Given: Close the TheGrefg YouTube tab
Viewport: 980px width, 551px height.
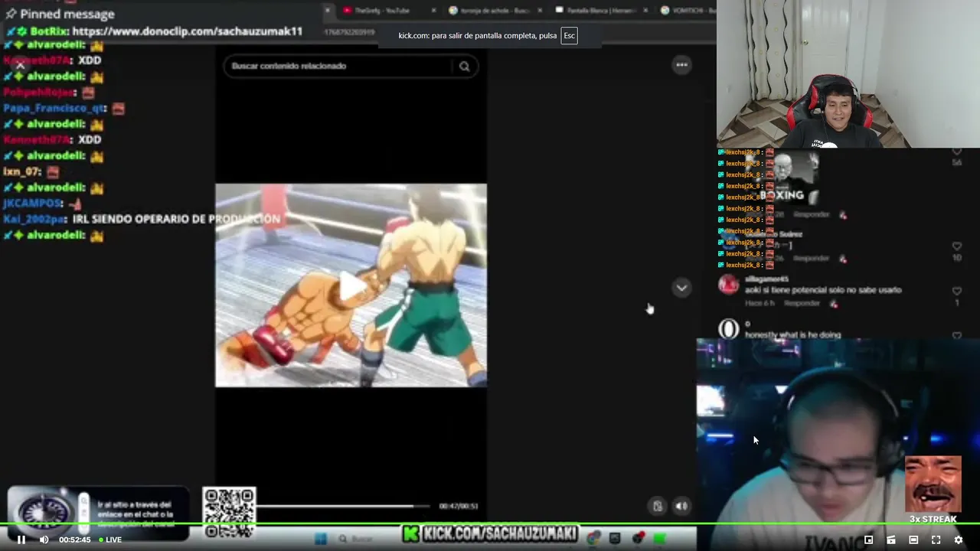Looking at the screenshot, I should (x=434, y=11).
